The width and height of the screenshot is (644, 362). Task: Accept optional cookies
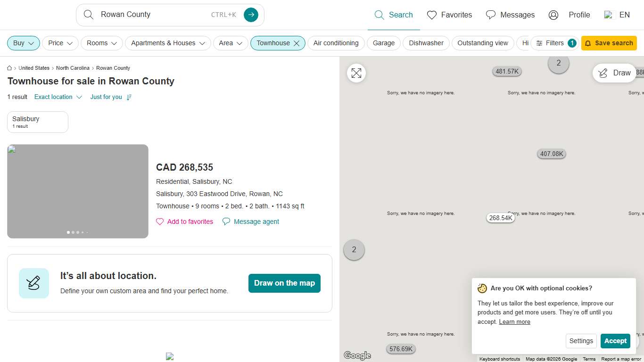tap(615, 341)
